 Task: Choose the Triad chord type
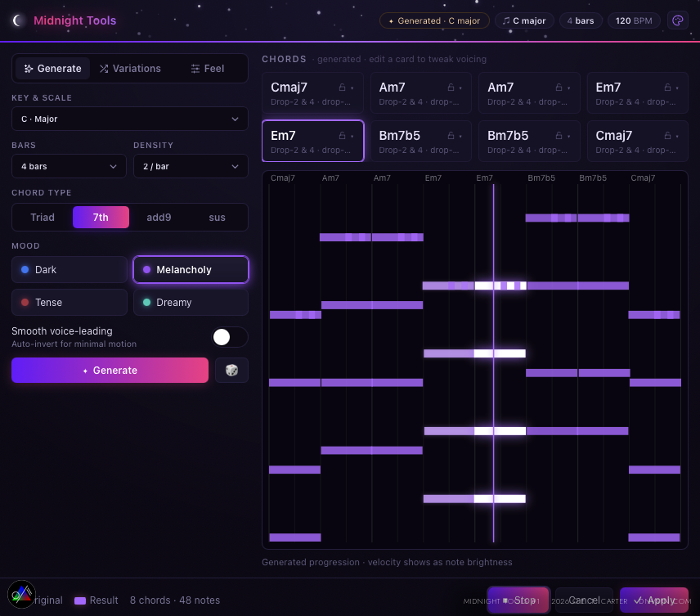point(43,218)
